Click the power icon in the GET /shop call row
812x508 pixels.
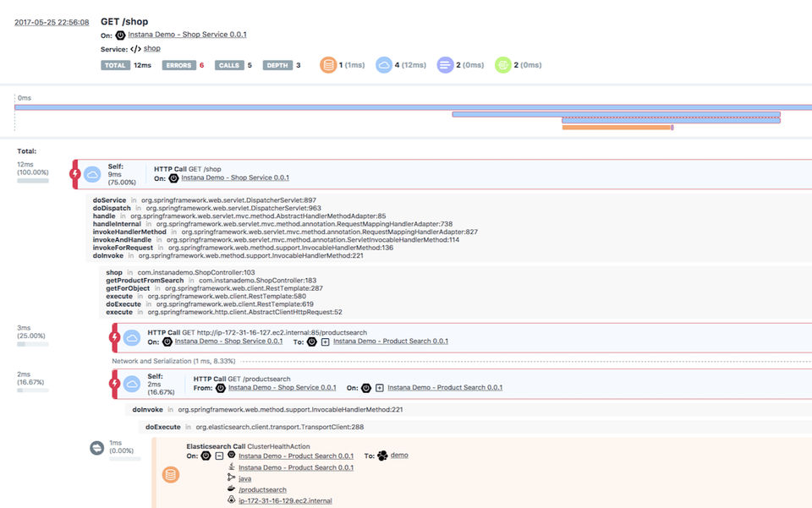[173, 178]
